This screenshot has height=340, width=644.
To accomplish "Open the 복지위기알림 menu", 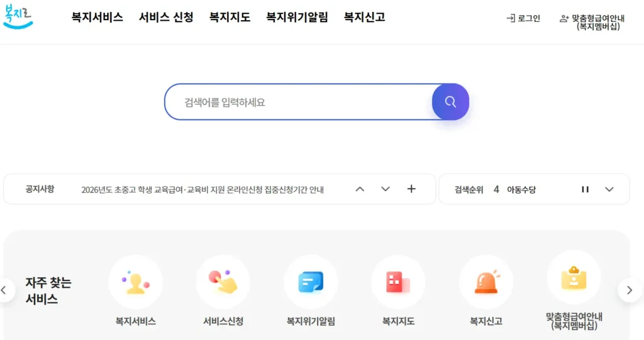I will tap(297, 17).
